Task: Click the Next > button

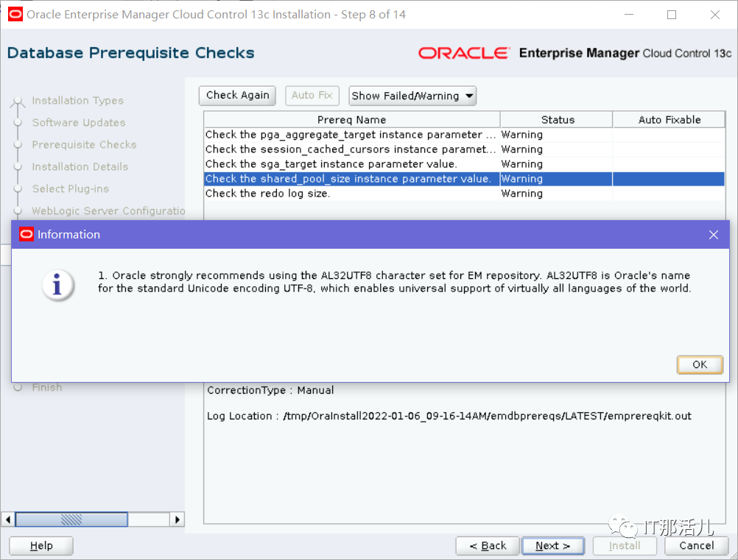Action: coord(553,546)
